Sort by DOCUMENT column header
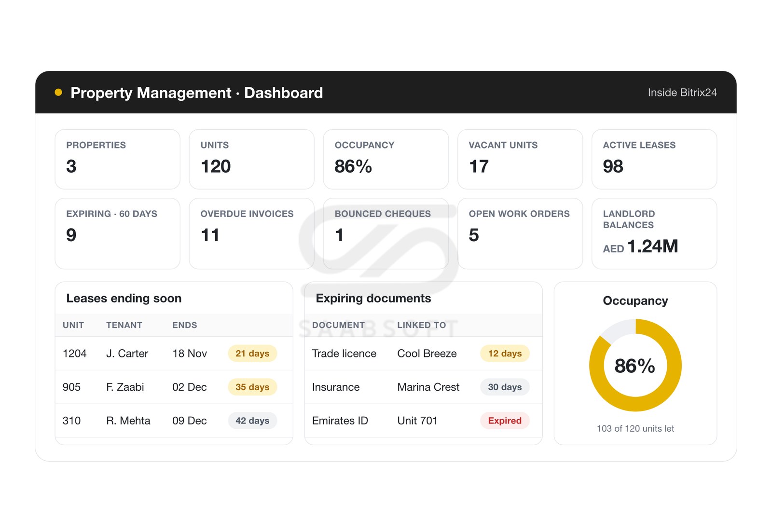Screen dimensions: 772x532 click(x=338, y=325)
